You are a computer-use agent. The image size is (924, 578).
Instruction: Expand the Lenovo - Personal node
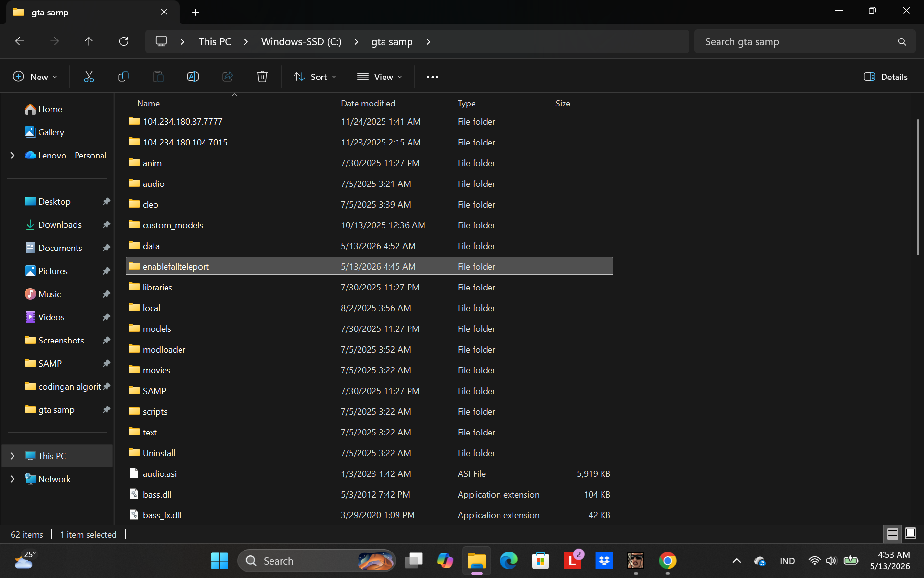point(13,155)
